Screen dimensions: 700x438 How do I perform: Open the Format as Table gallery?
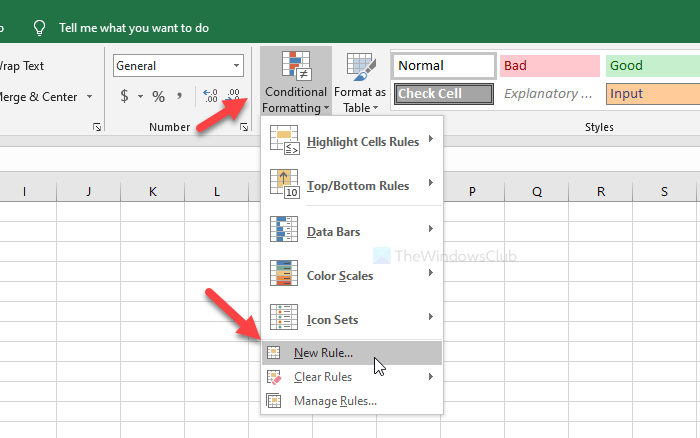[x=360, y=80]
